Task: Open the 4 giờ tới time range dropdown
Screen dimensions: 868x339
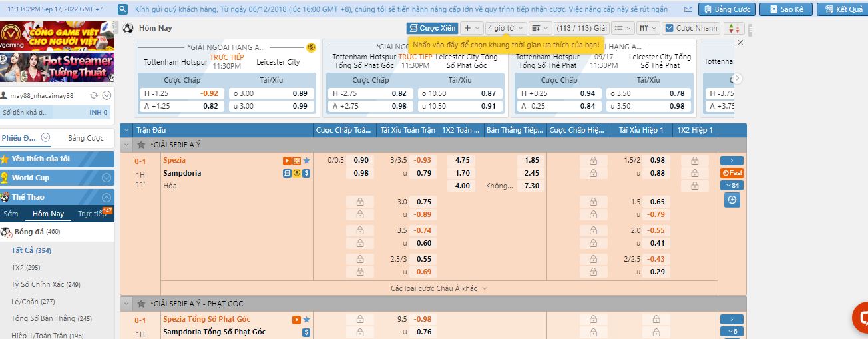Action: (505, 28)
